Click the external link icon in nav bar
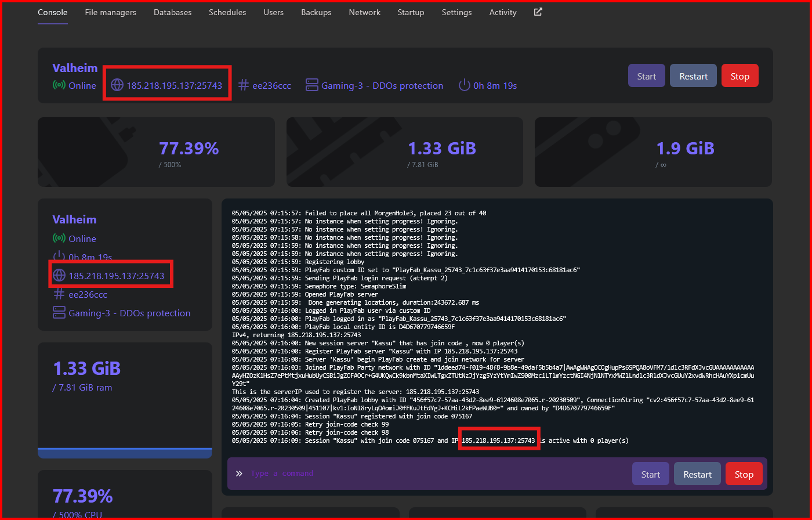 538,12
